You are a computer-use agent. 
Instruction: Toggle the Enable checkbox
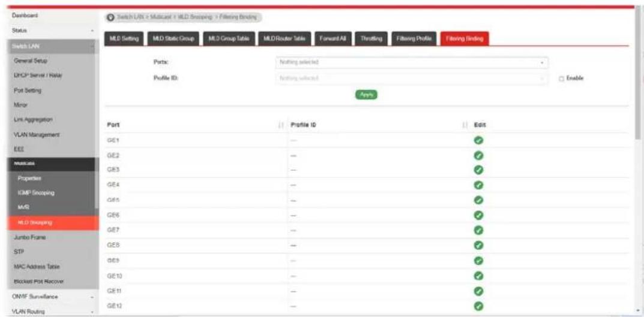click(561, 79)
